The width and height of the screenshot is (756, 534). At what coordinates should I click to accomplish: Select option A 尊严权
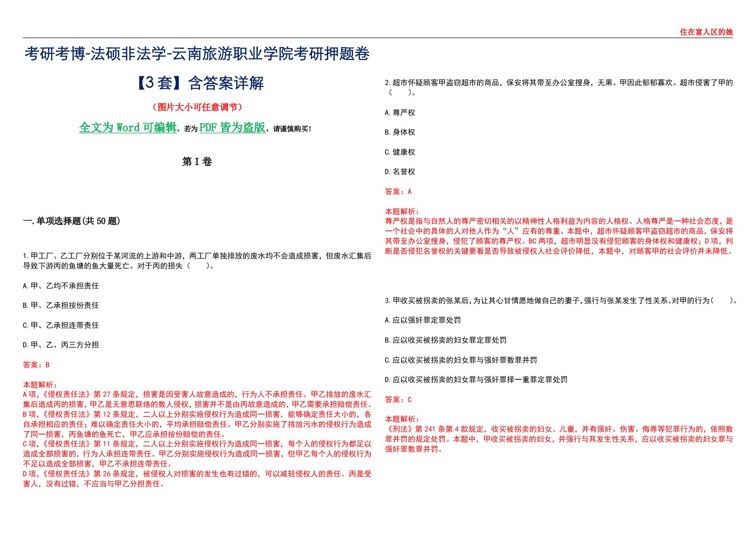pos(400,112)
